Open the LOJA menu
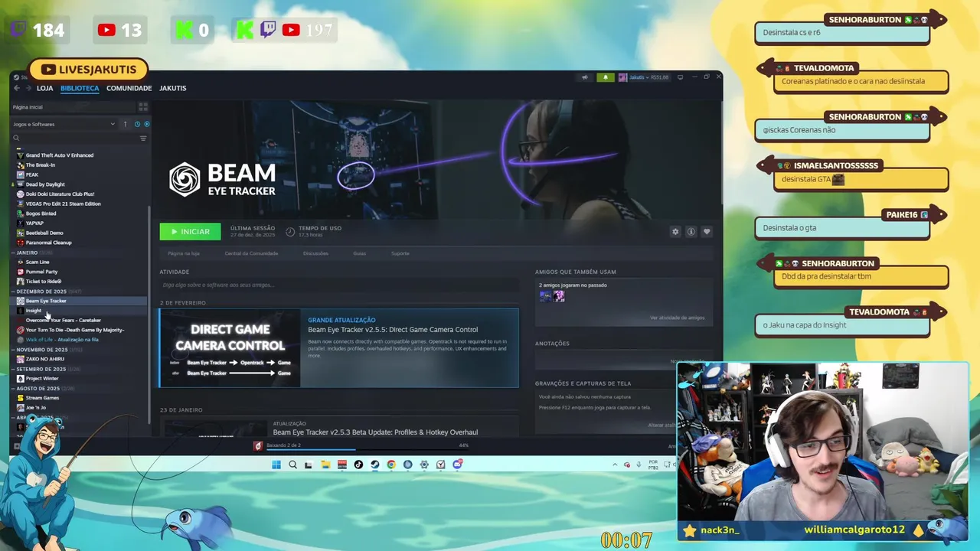Image resolution: width=980 pixels, height=551 pixels. pos(44,88)
